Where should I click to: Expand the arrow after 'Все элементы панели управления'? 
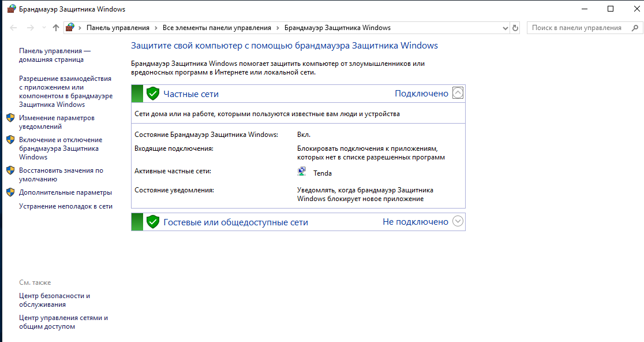click(x=278, y=28)
